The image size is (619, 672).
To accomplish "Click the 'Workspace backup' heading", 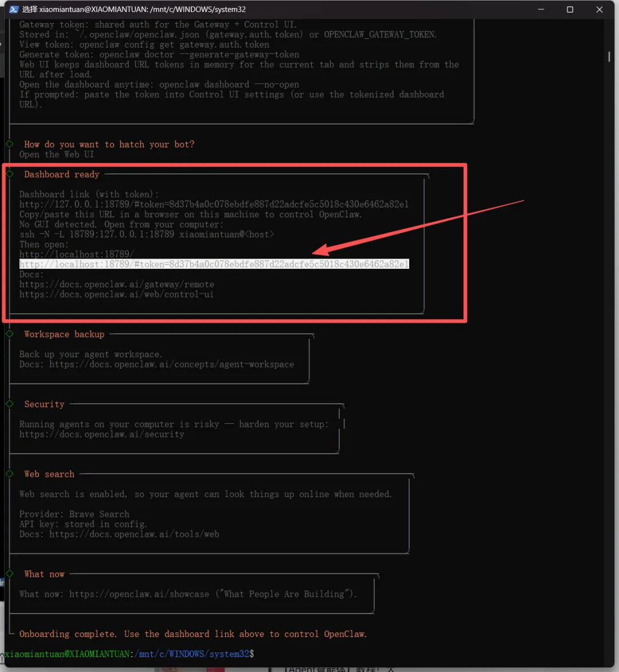I will pyautogui.click(x=64, y=334).
